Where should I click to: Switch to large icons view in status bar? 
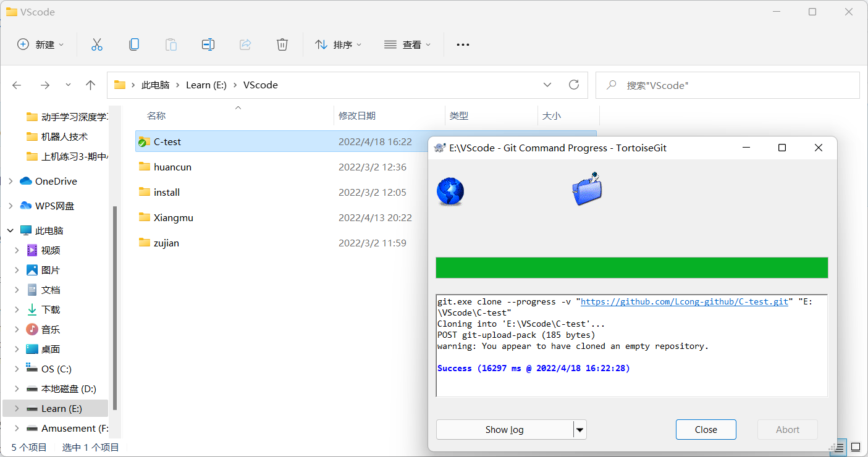(856, 447)
